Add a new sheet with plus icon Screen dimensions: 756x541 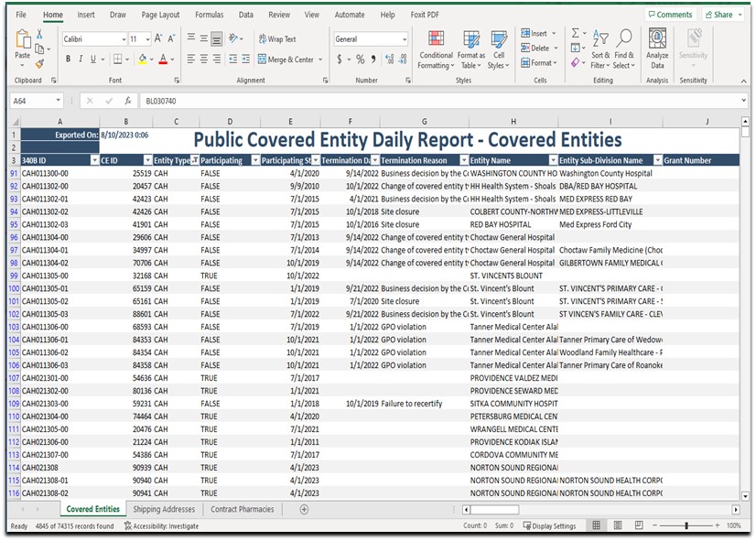(304, 509)
